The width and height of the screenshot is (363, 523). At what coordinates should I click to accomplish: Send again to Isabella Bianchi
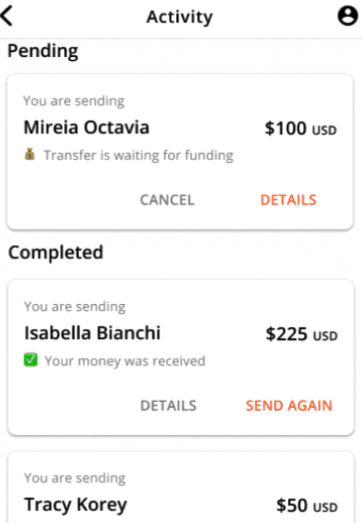(289, 406)
